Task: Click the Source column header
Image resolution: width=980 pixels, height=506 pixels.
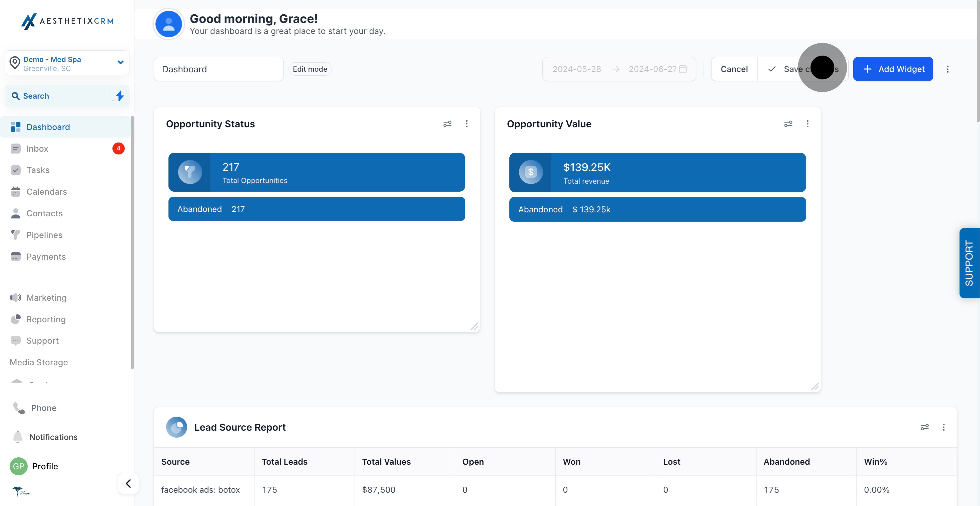Action: 204,462
